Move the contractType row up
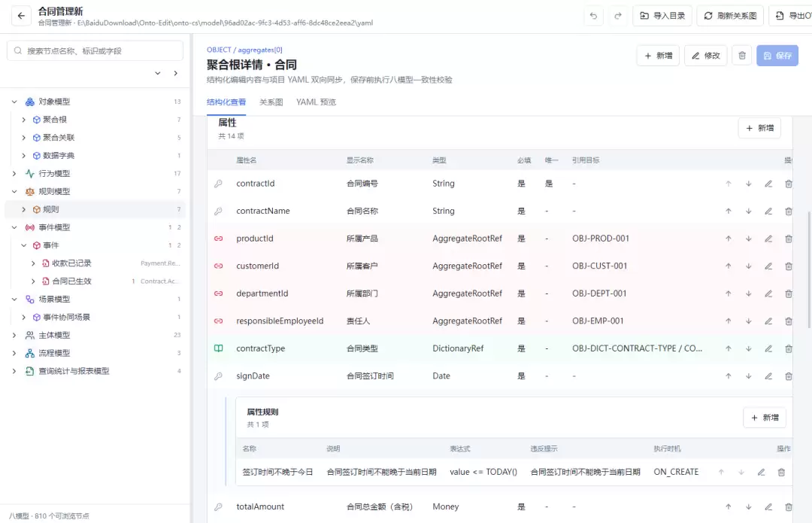 click(729, 348)
